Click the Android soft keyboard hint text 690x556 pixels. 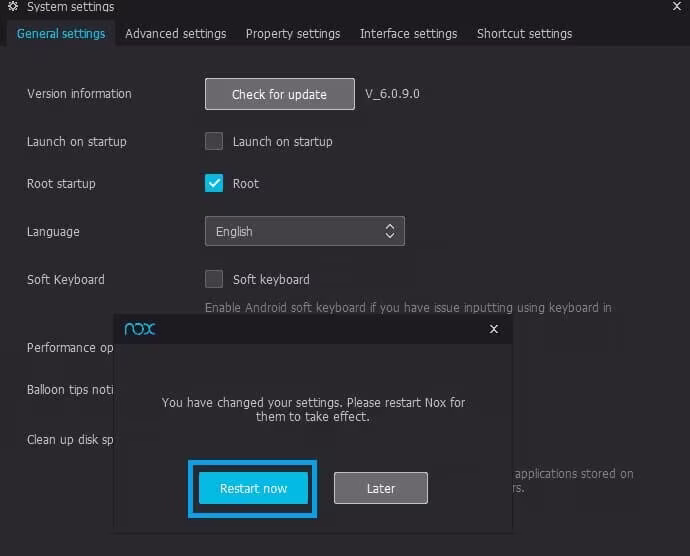(408, 307)
